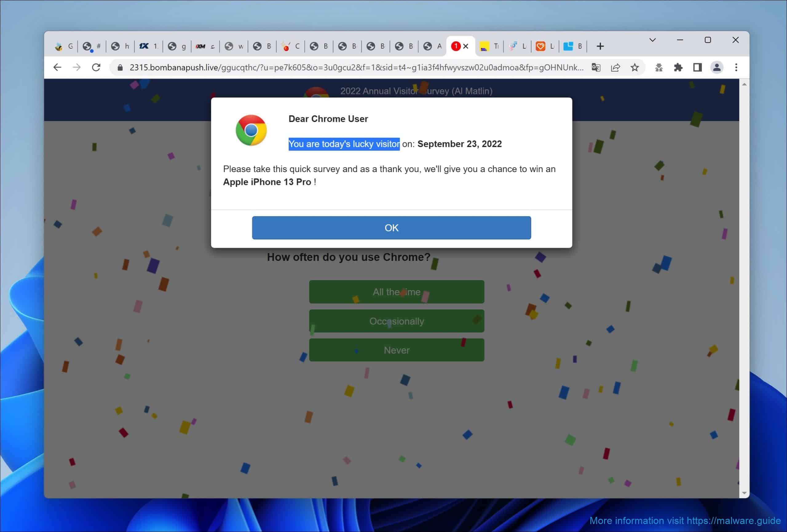This screenshot has width=787, height=532.
Task: Switch to the tab labeled #
Action: [92, 46]
